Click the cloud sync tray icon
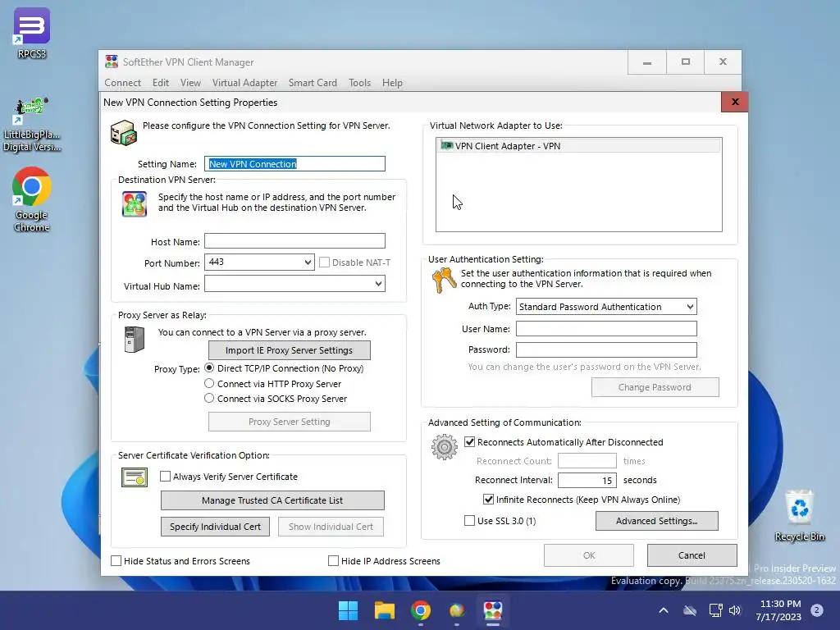This screenshot has width=840, height=630. click(x=690, y=610)
